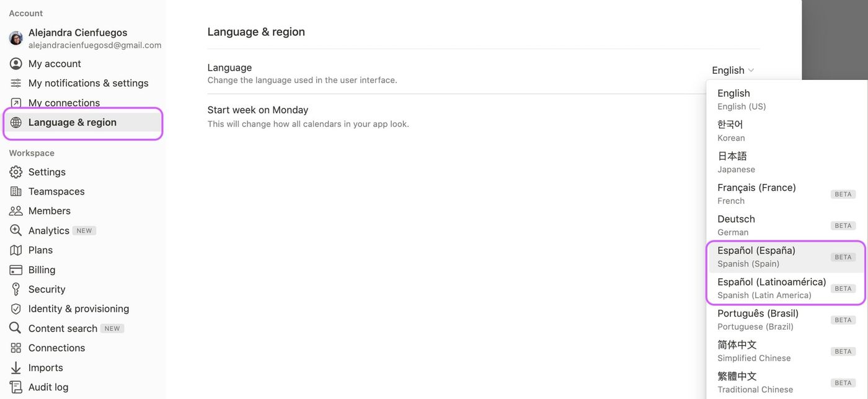Click NEW badge beside Content search

[x=112, y=328]
